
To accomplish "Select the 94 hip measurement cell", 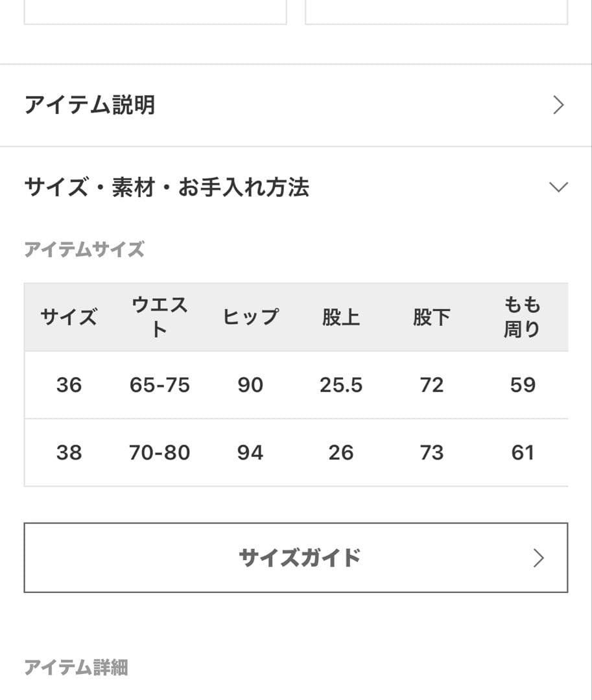I will (x=250, y=452).
